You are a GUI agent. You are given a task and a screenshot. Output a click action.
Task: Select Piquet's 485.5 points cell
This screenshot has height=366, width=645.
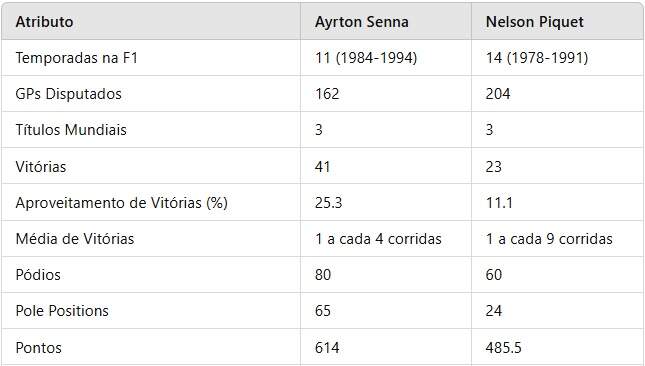503,348
